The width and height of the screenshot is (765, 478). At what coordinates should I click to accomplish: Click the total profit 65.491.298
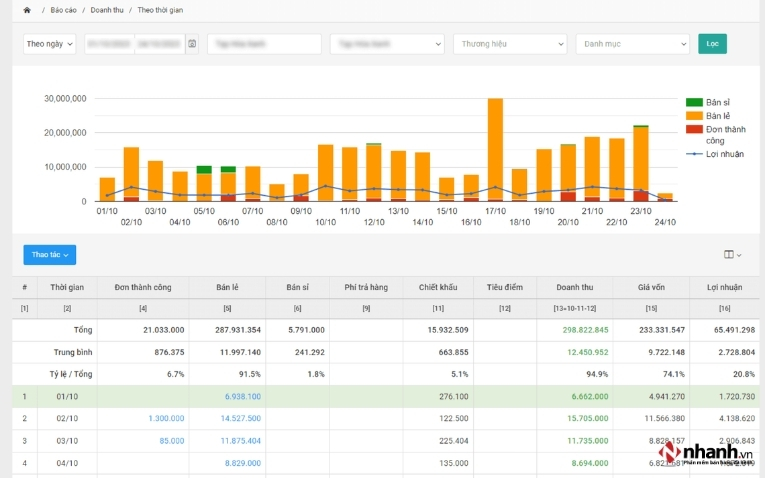click(x=734, y=330)
